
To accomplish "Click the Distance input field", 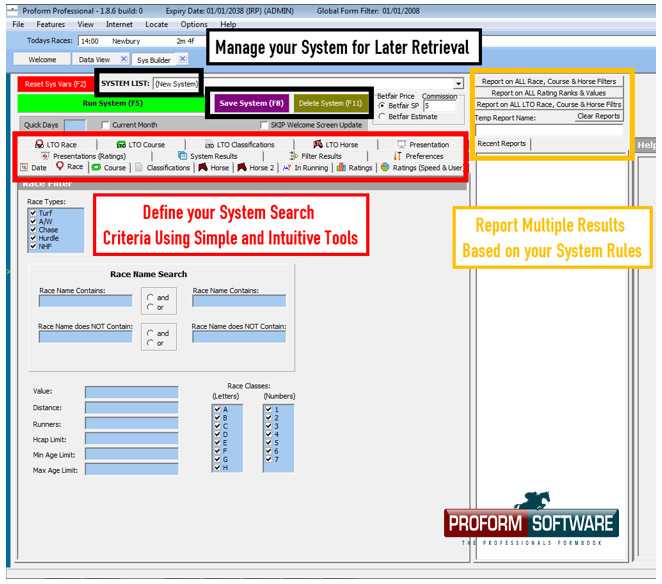I will pyautogui.click(x=132, y=407).
